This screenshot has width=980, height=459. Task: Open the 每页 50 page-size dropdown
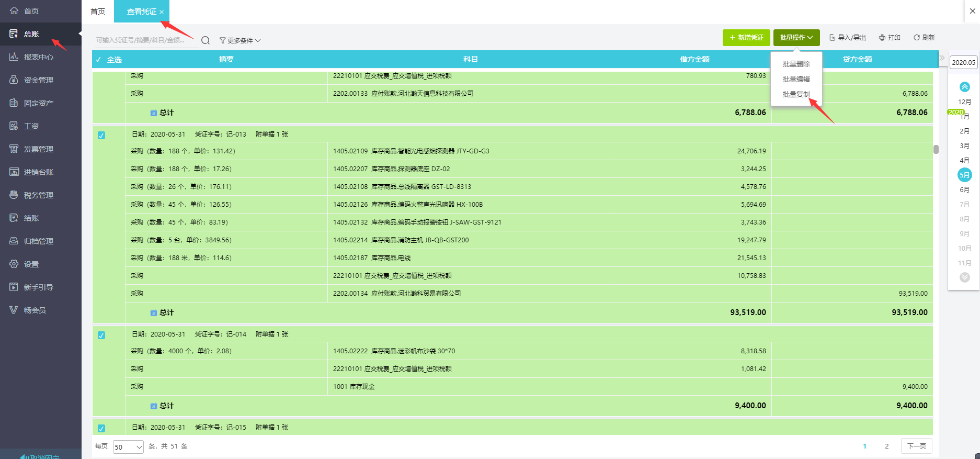pos(128,447)
